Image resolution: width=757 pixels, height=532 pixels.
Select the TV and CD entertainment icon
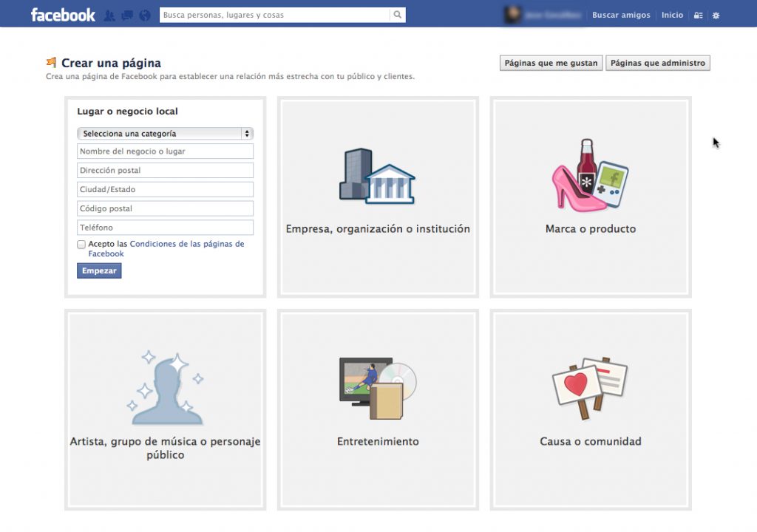coord(378,388)
